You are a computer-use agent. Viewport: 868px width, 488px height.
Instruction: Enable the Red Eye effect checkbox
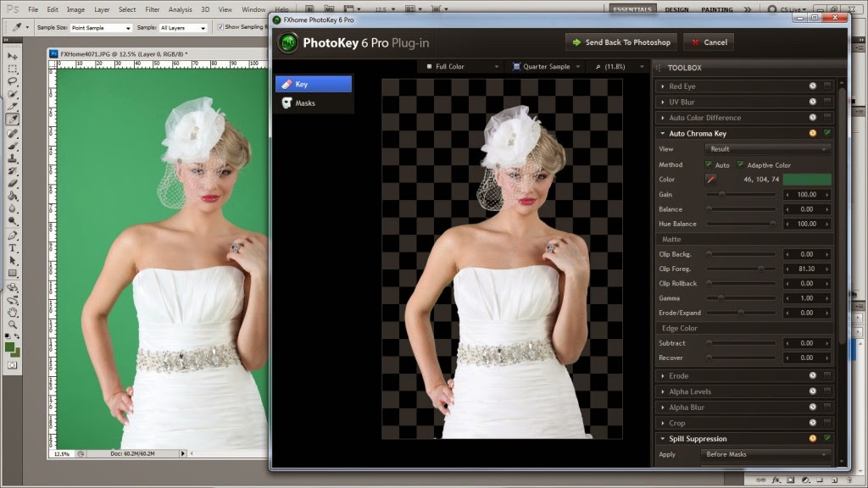pos(827,86)
